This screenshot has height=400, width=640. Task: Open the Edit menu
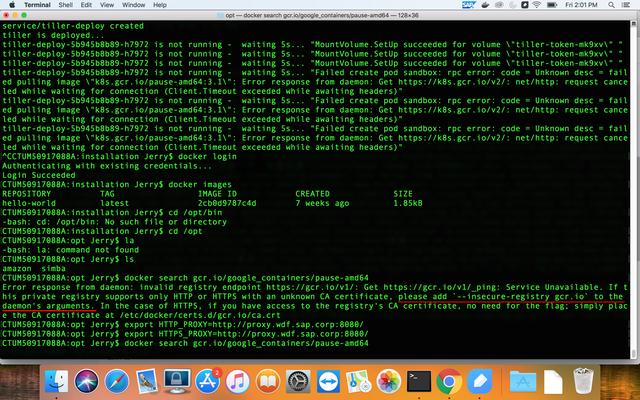pyautogui.click(x=86, y=5)
